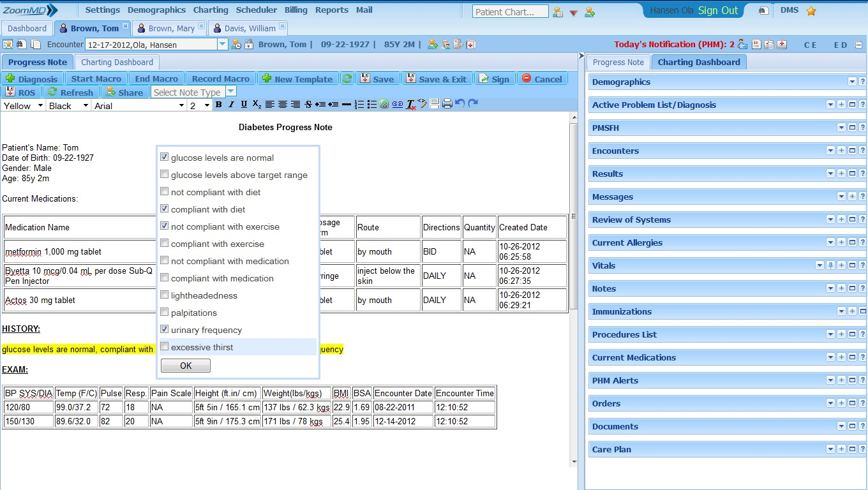Expand the Demographics panel arrow
868x490 pixels.
point(852,82)
